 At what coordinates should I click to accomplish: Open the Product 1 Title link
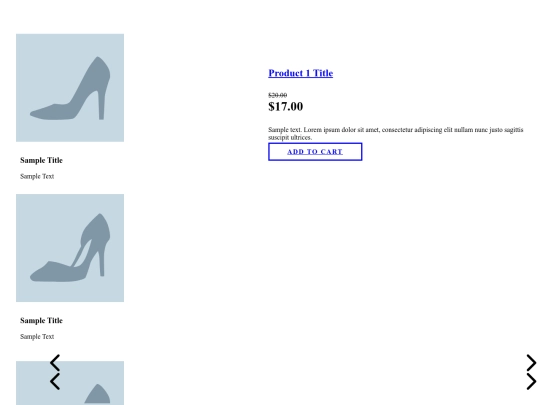pyautogui.click(x=300, y=73)
